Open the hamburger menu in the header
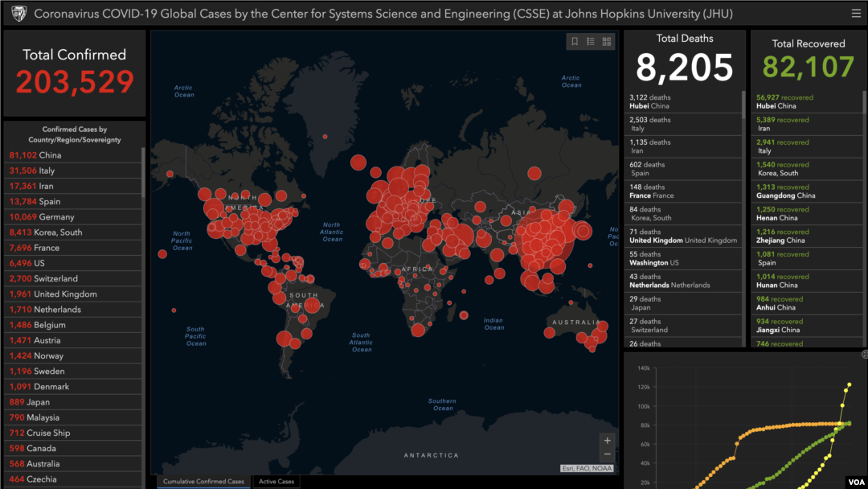Screen dimensions: 868x489 pyautogui.click(x=856, y=14)
